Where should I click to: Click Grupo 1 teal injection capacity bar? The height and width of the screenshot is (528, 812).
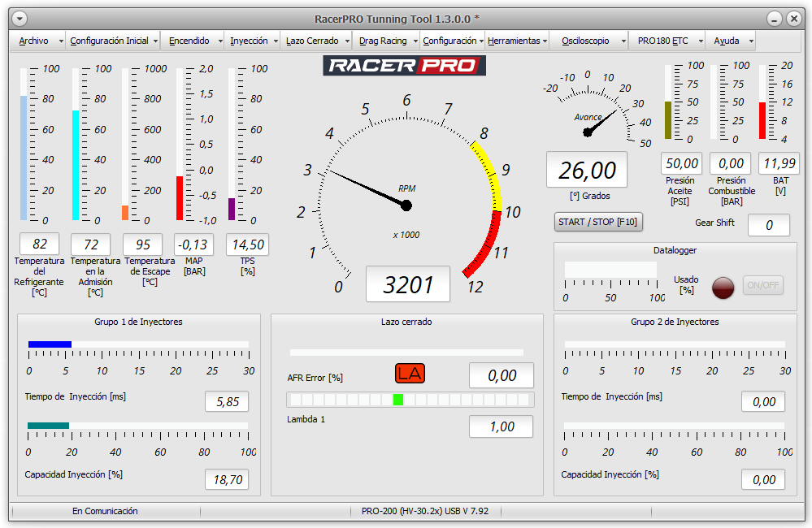pos(137,426)
